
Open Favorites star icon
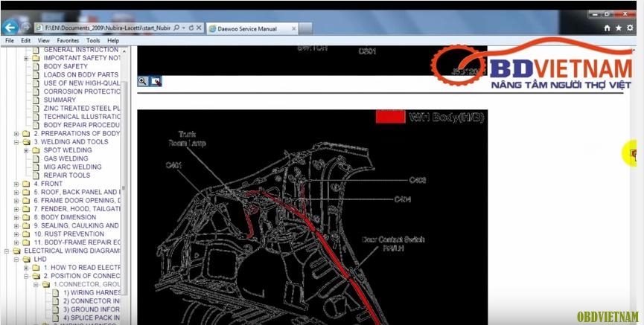click(x=619, y=28)
